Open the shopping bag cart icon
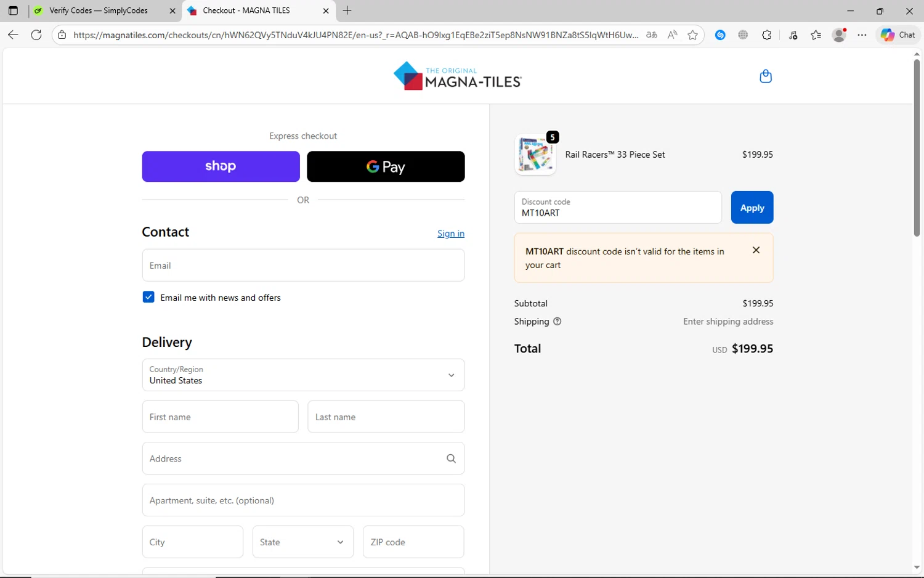 click(766, 76)
